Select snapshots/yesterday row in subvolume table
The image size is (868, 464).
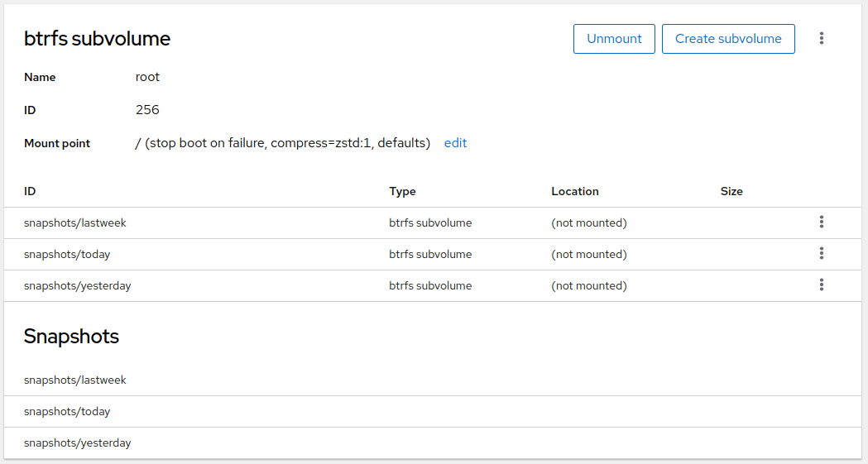[78, 285]
